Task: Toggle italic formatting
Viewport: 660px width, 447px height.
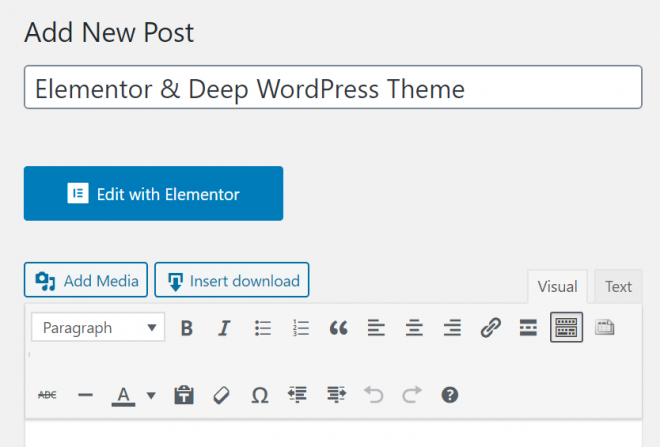Action: [x=224, y=328]
